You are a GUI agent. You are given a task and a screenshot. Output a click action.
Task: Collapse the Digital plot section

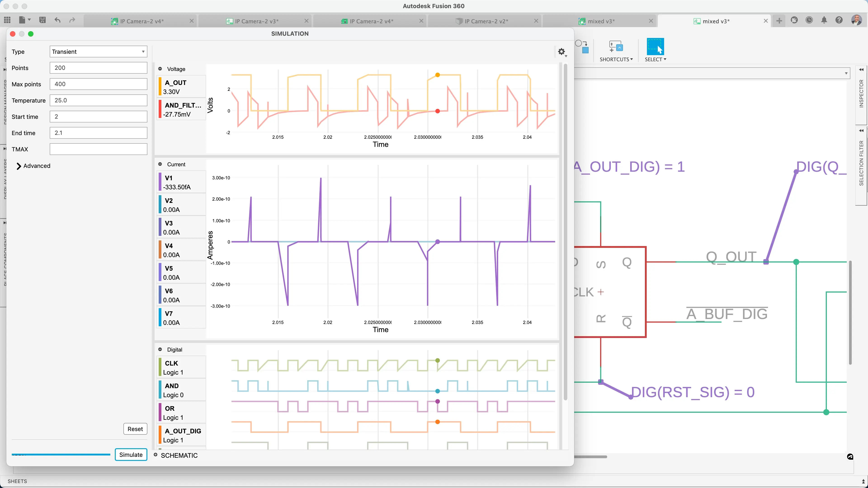click(160, 349)
